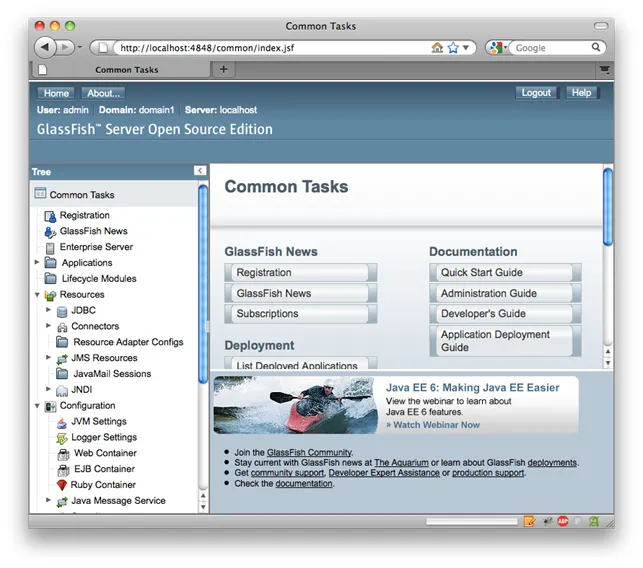This screenshot has width=643, height=568.
Task: Click the Logout button
Action: (x=536, y=93)
